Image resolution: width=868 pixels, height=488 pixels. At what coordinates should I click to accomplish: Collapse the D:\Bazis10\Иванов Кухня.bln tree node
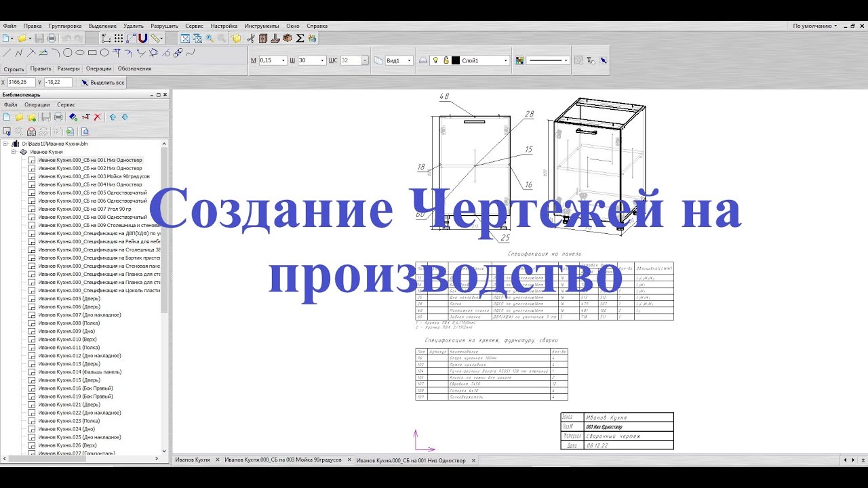5,144
